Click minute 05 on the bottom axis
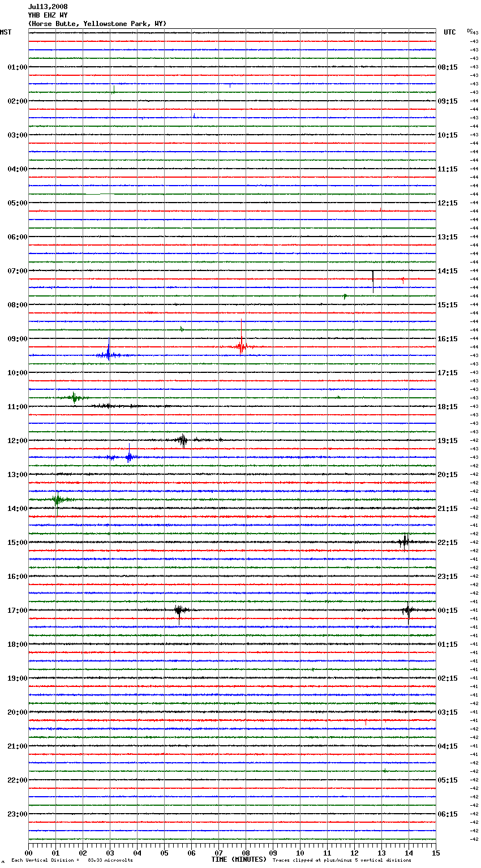The width and height of the screenshot is (481, 868). click(164, 853)
